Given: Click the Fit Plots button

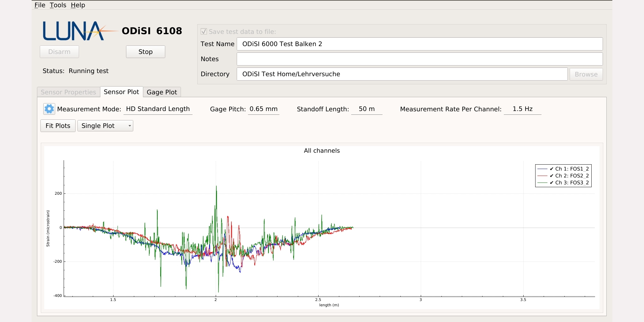Looking at the screenshot, I should pos(58,126).
